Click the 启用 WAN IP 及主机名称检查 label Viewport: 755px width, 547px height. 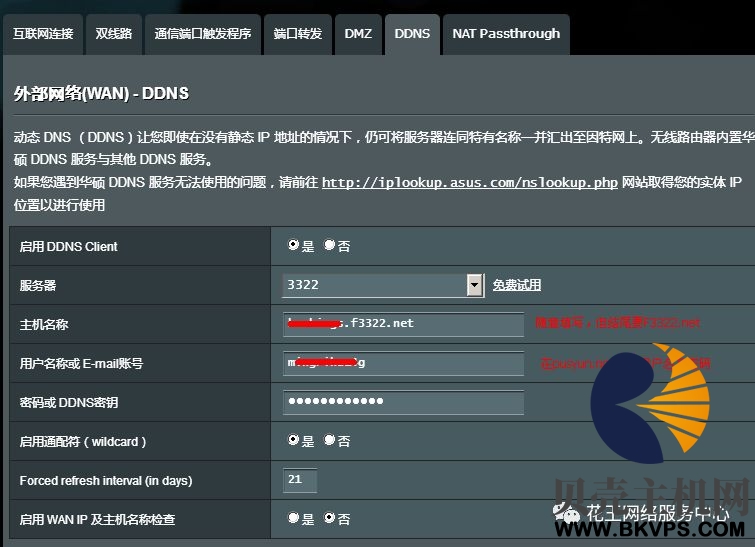tap(97, 520)
